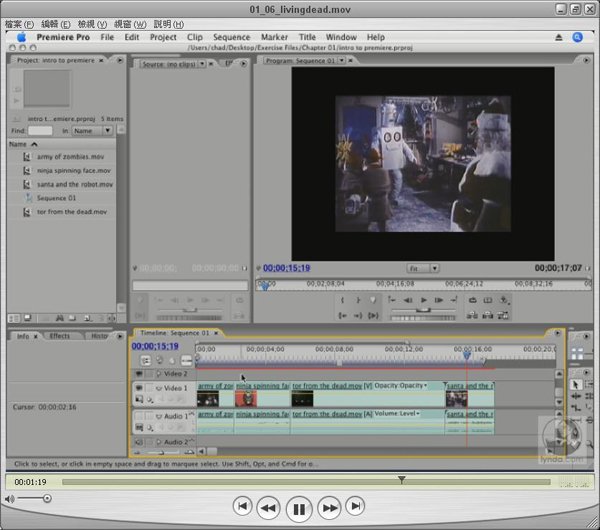This screenshot has height=530, width=600.
Task: Go to previous edit point in Program monitor
Action: coord(392,300)
